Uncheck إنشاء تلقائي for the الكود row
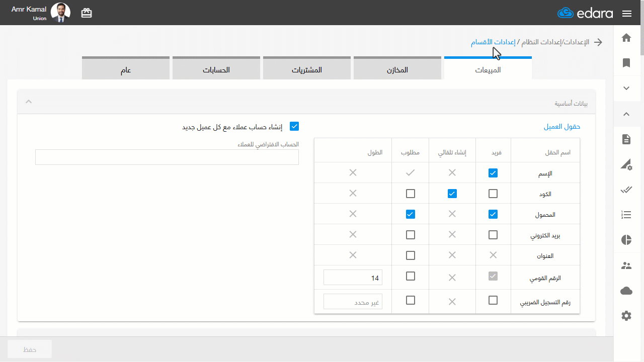 [452, 194]
